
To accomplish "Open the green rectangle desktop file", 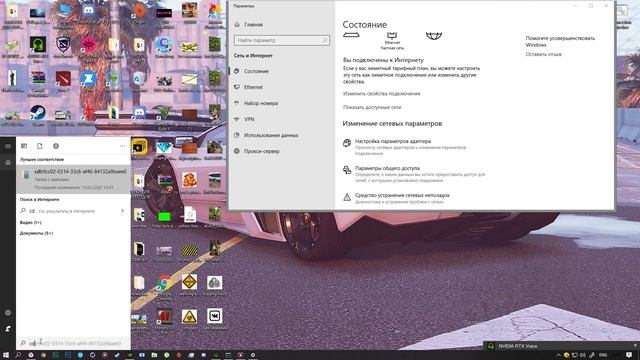I will [x=164, y=218].
